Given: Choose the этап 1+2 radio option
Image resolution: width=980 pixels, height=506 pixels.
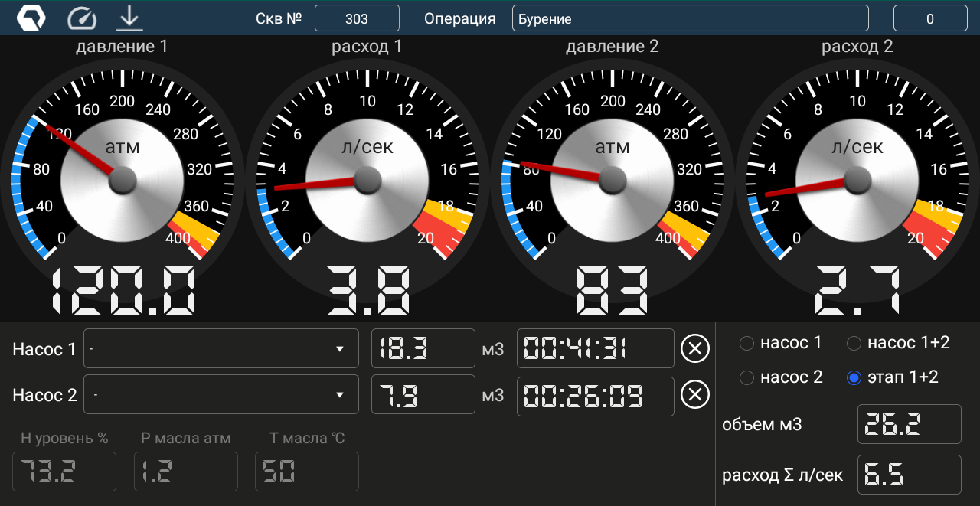Looking at the screenshot, I should point(854,377).
